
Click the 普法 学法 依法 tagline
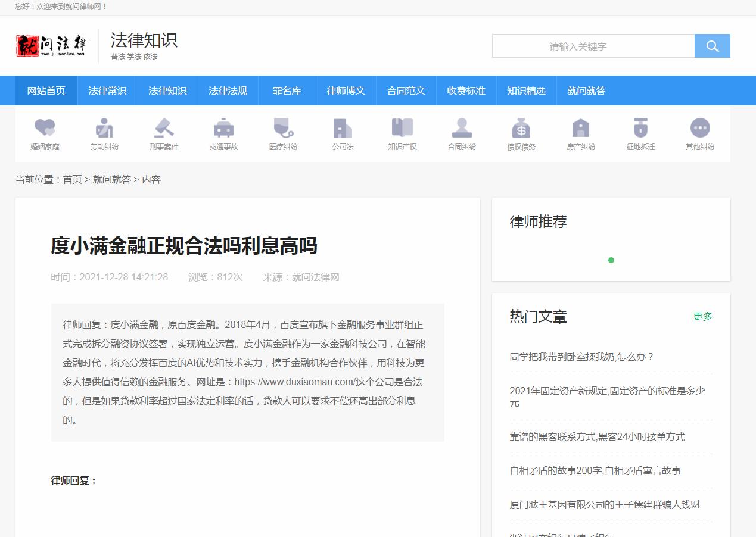134,57
